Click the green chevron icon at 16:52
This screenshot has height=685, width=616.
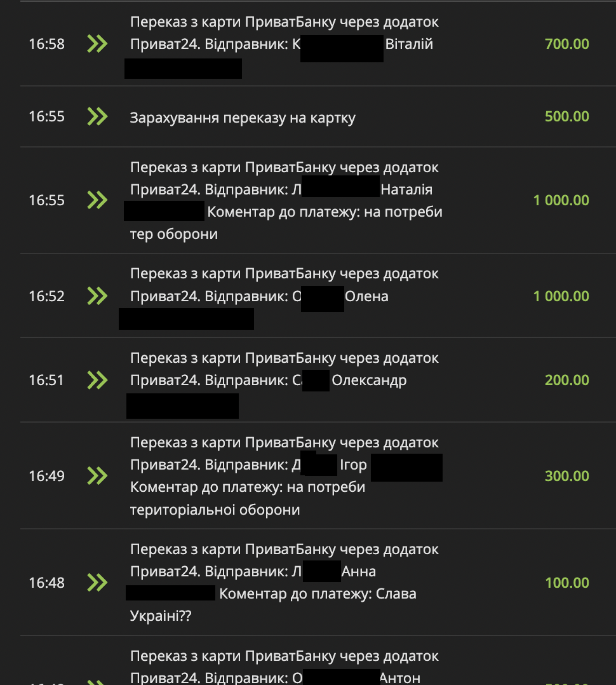pos(97,296)
